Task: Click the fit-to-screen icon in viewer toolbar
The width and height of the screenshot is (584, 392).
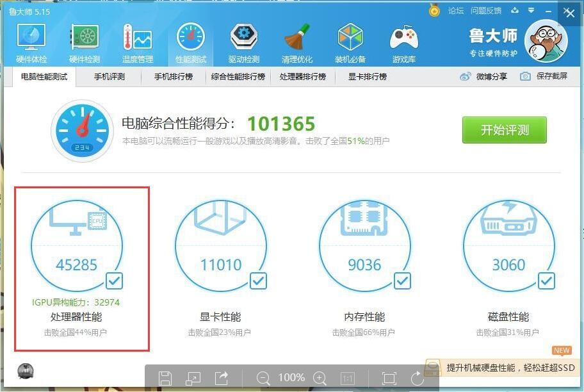Action: tap(389, 379)
